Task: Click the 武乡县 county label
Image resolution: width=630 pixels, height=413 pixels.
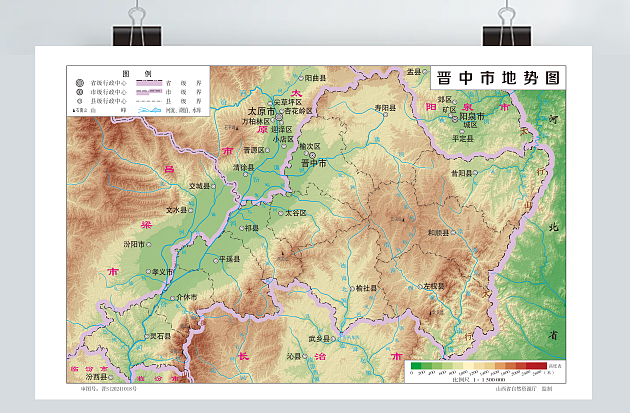Action: tap(318, 339)
